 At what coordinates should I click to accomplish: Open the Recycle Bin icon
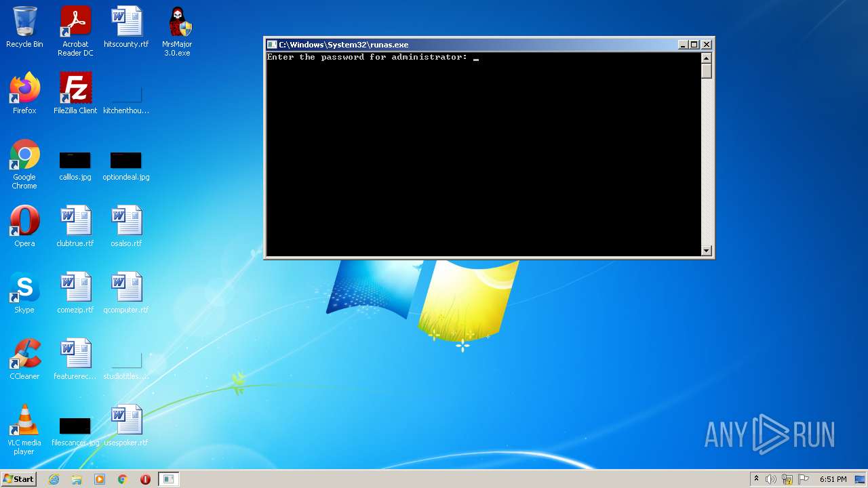pyautogui.click(x=24, y=27)
